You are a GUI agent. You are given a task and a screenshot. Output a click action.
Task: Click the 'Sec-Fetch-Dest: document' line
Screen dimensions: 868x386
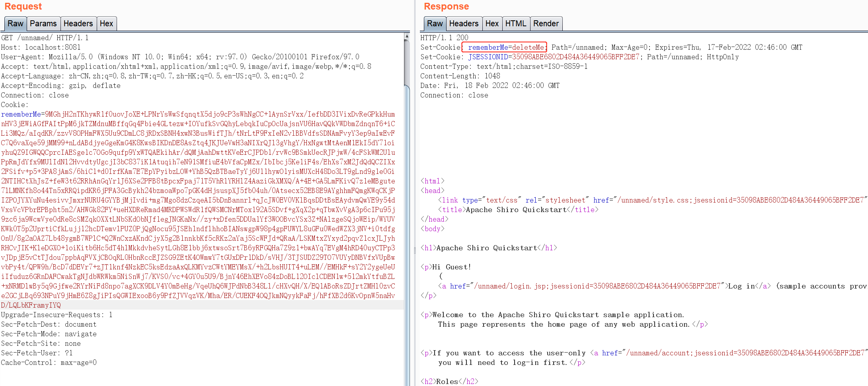49,324
